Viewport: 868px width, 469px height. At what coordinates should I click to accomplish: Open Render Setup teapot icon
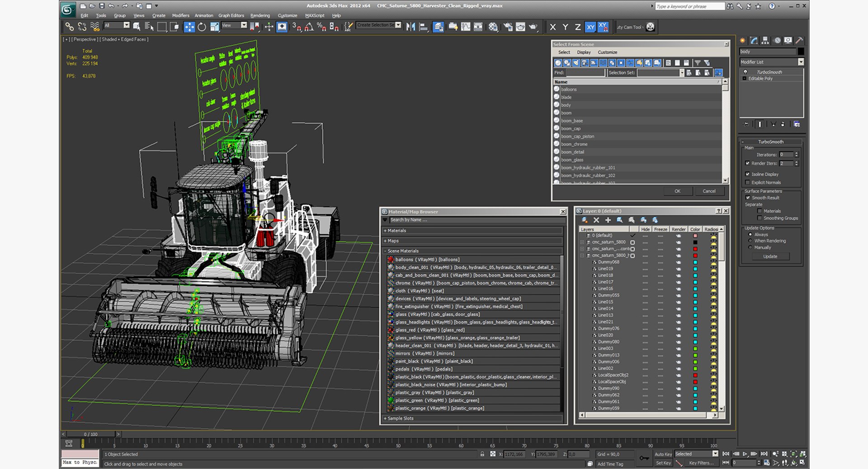pos(508,27)
